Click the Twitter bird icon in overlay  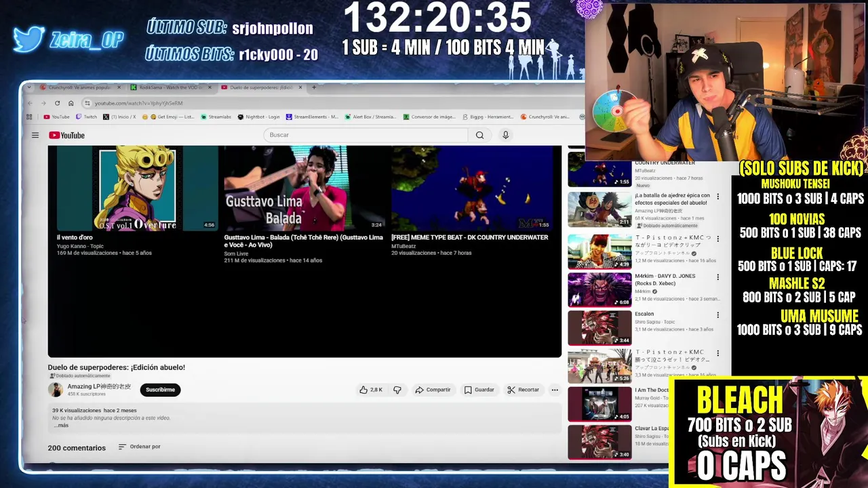coord(29,39)
